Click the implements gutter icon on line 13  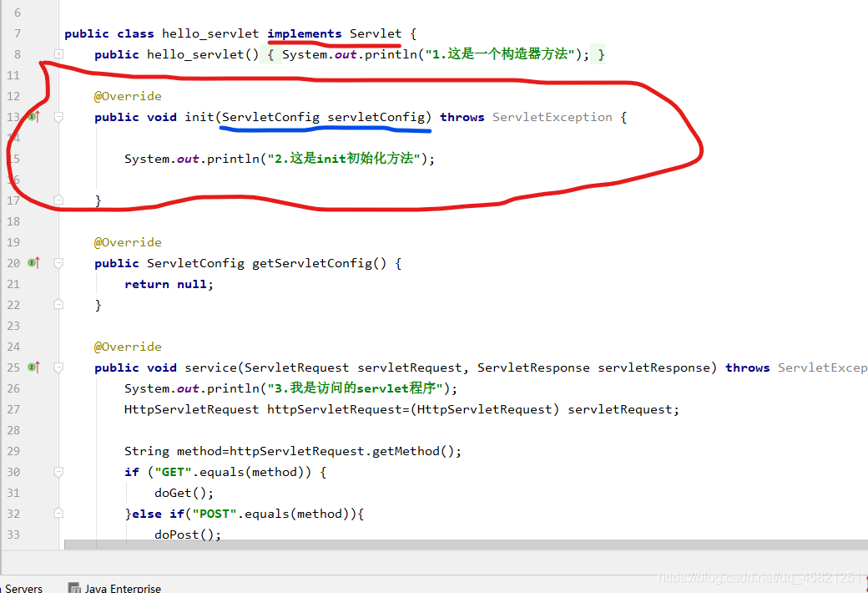[x=33, y=117]
